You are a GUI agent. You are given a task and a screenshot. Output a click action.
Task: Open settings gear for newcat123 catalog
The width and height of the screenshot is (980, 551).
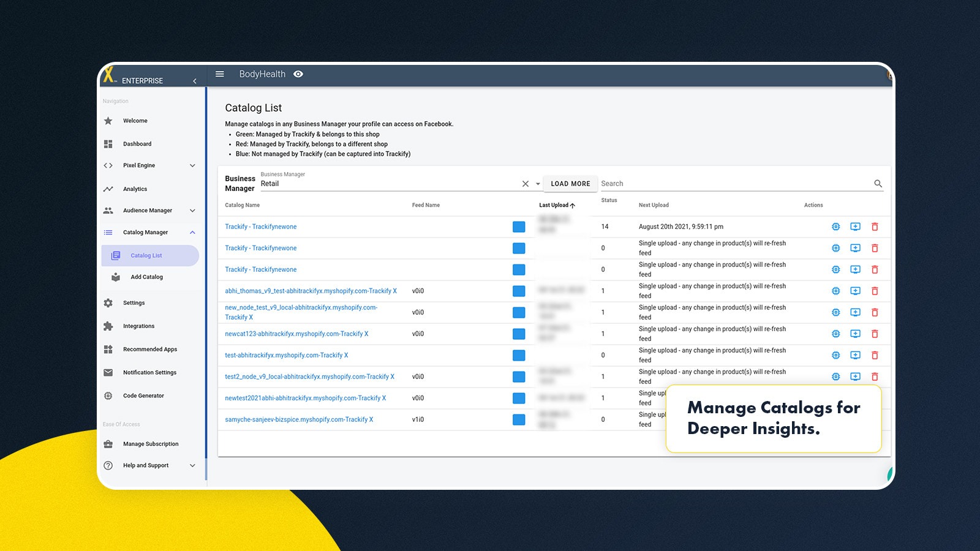(x=835, y=334)
